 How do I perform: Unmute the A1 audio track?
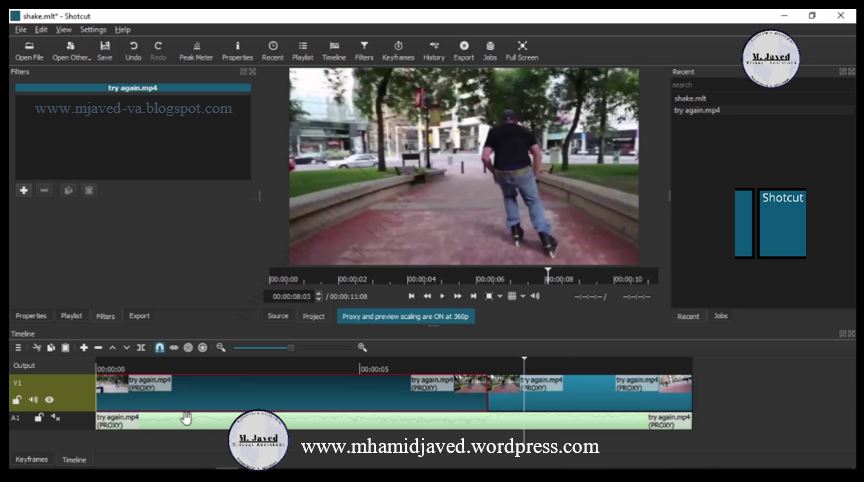(55, 418)
